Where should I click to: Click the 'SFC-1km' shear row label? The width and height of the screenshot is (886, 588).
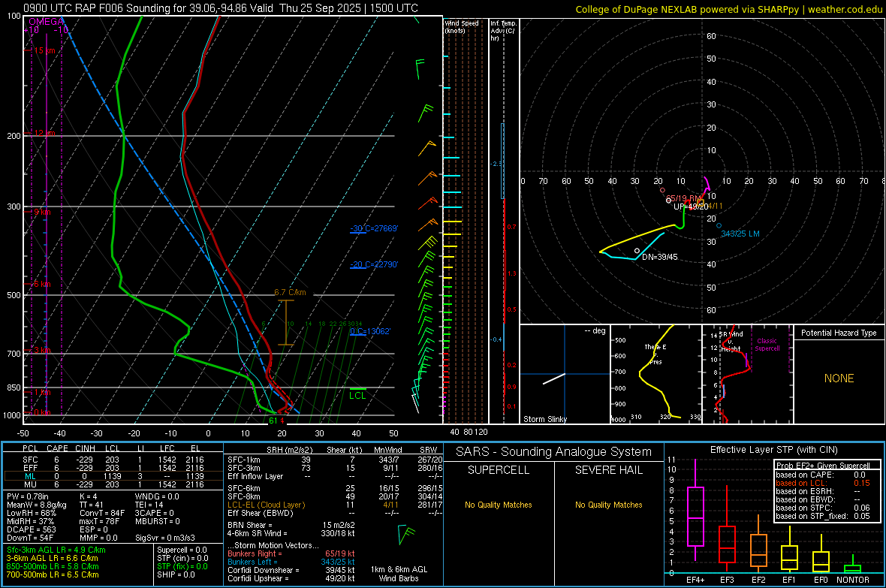click(x=243, y=460)
